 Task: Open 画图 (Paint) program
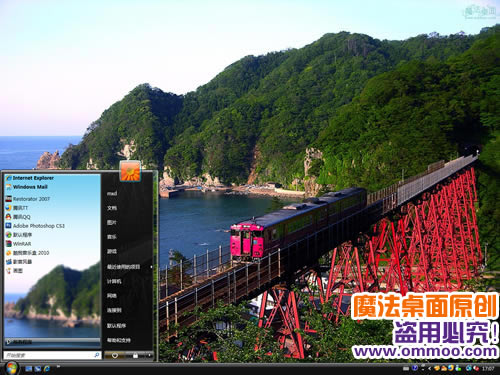click(14, 271)
